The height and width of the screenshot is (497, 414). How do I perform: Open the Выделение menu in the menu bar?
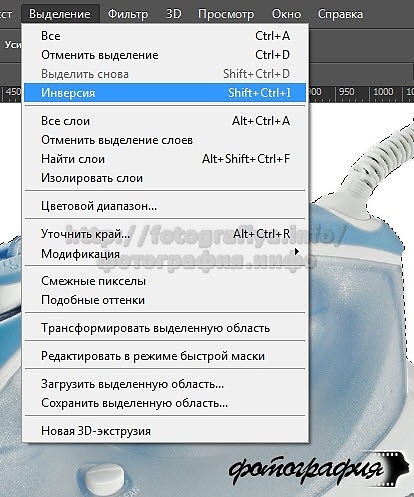pyautogui.click(x=60, y=14)
